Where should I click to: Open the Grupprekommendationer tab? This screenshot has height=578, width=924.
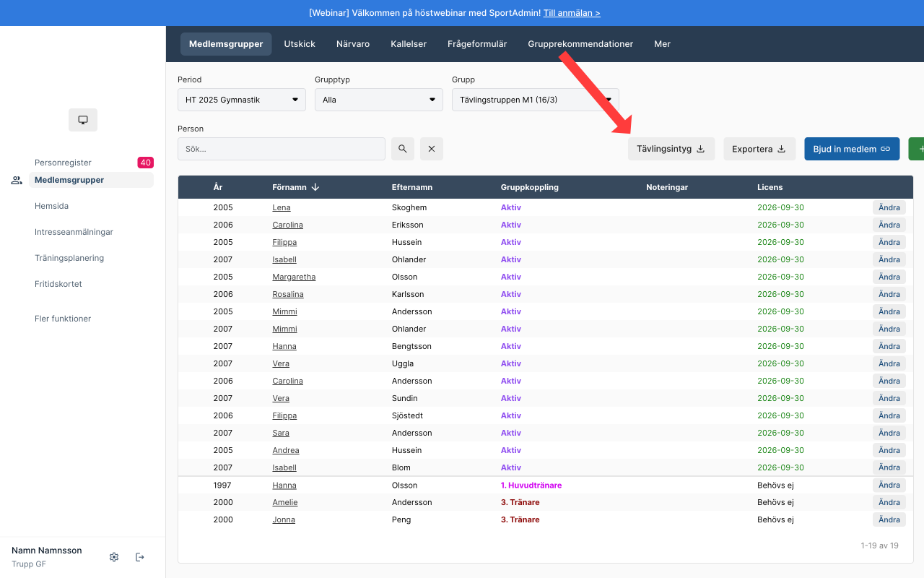pyautogui.click(x=580, y=44)
